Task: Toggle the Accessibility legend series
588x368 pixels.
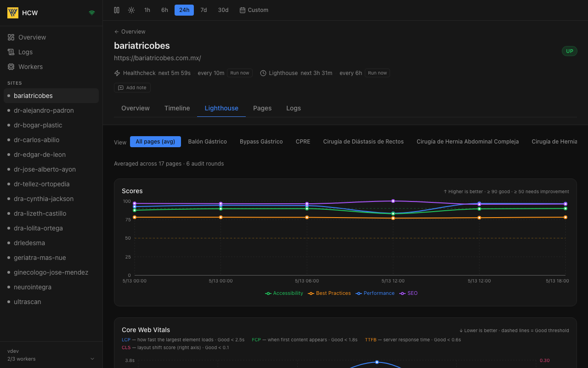Action: point(284,293)
